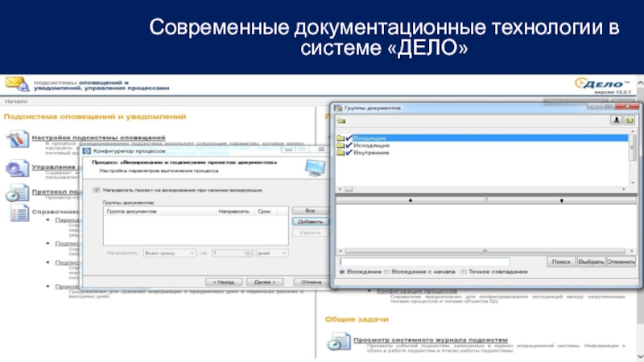Screen dimensions: 644x362
Task: Click the Добавить button
Action: (x=310, y=222)
